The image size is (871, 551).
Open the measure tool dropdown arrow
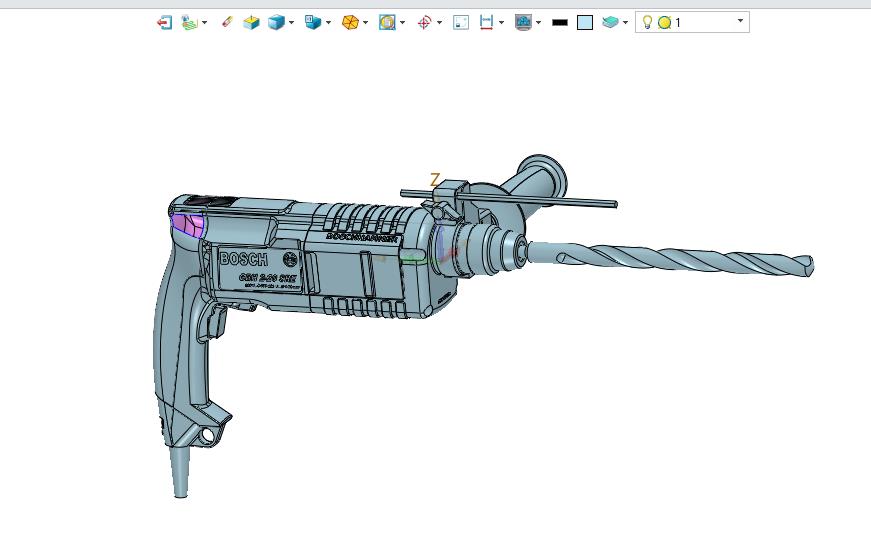click(x=501, y=22)
